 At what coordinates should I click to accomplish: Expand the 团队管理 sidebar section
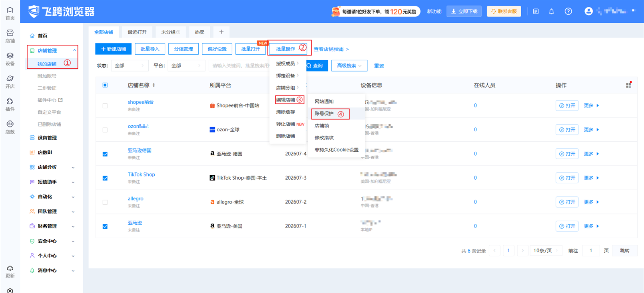[x=73, y=212]
